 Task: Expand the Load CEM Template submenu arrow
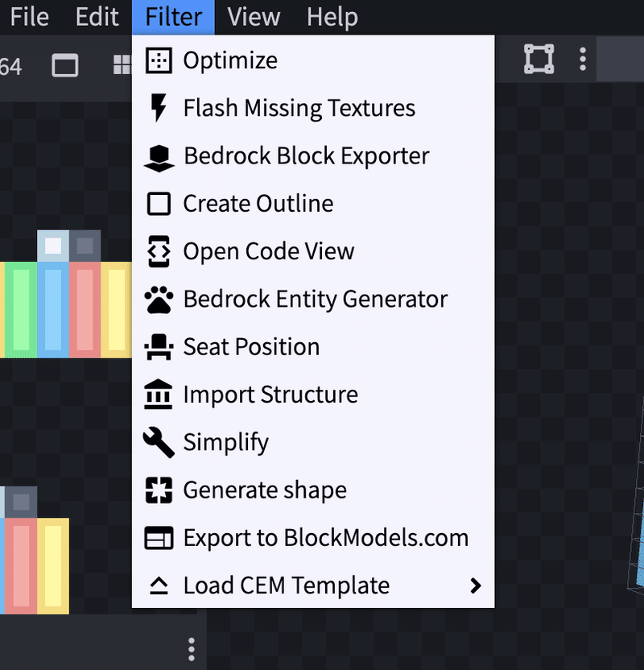point(475,585)
